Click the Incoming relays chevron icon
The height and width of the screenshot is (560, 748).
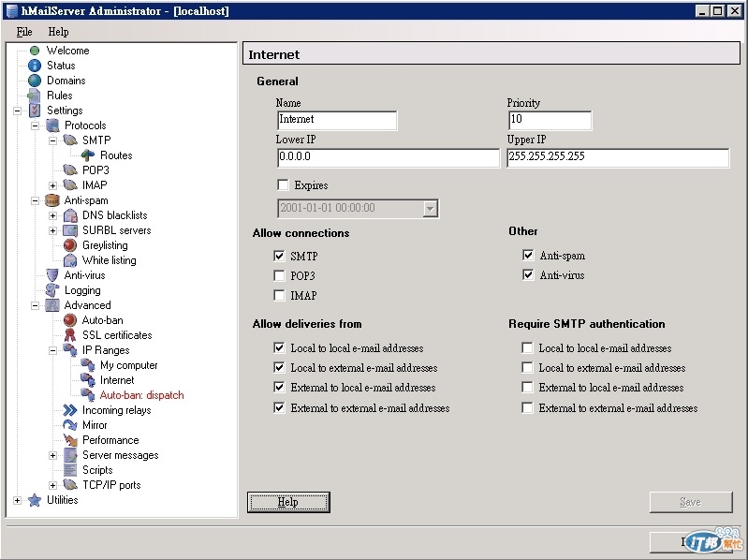pos(70,410)
